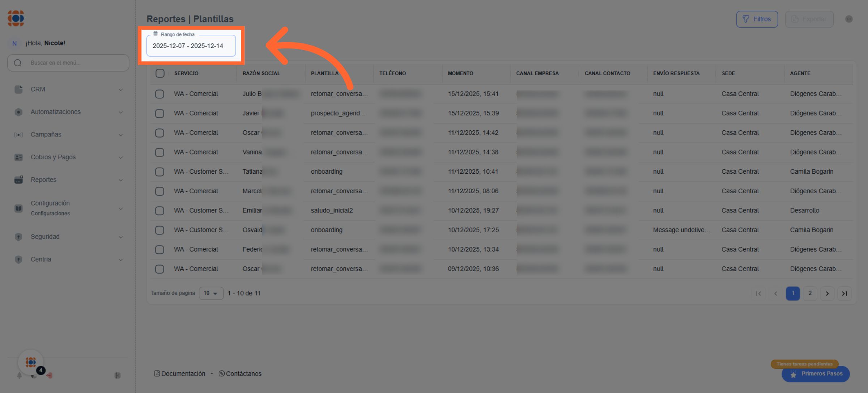Image resolution: width=868 pixels, height=393 pixels.
Task: Go to page 2 of results
Action: coord(810,293)
